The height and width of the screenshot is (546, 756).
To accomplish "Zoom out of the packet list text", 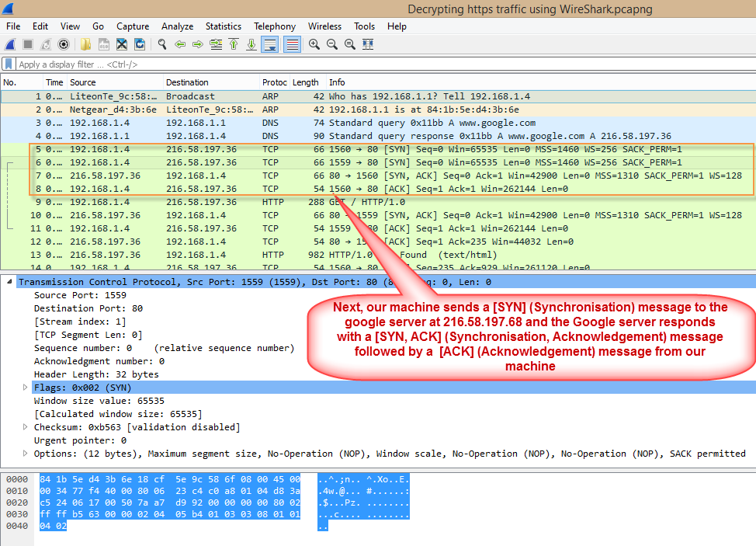I will [x=331, y=44].
